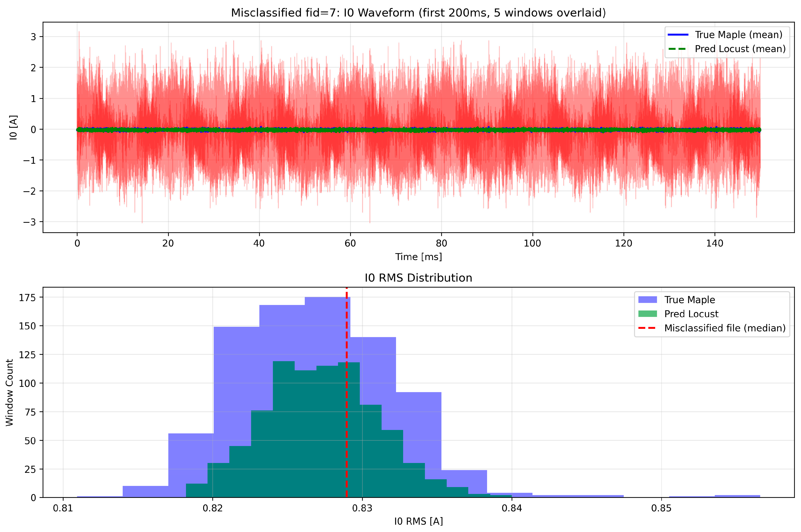Click the waveform y-axis tick label "3"
Viewport: 801px width, 532px height.
pyautogui.click(x=33, y=37)
